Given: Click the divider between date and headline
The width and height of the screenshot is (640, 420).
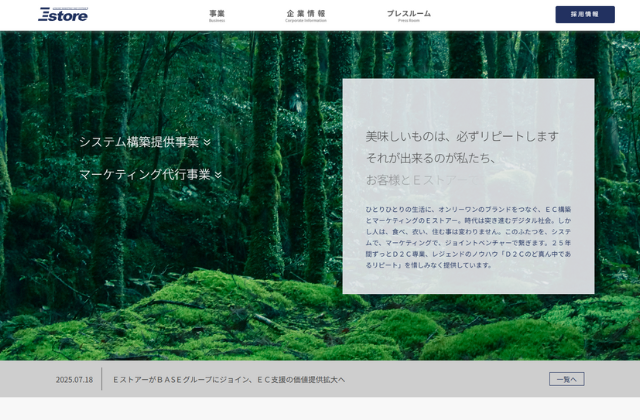Looking at the screenshot, I should click(102, 379).
